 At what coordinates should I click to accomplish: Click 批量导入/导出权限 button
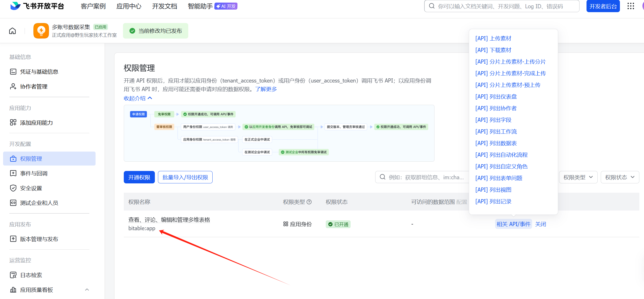click(x=185, y=177)
